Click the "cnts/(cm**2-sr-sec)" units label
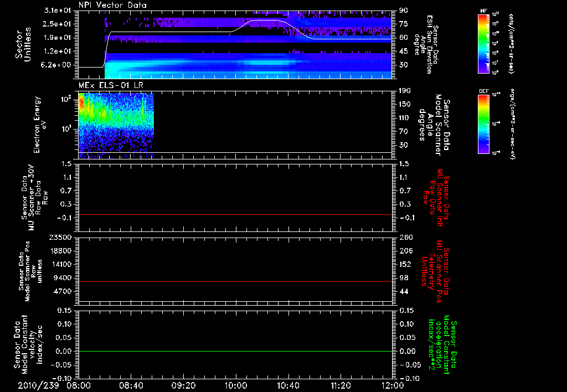Screen dimensions: 567x392 tap(511, 43)
